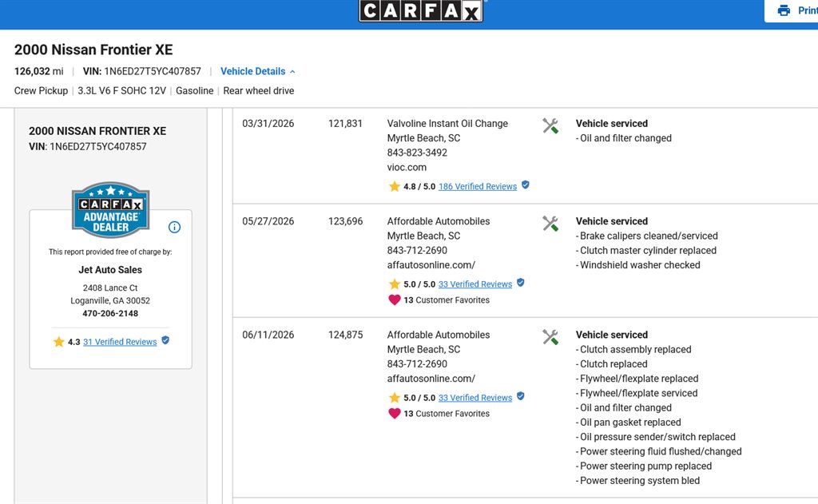Click 2408 Lance Ct address line
This screenshot has width=818, height=504.
[110, 288]
